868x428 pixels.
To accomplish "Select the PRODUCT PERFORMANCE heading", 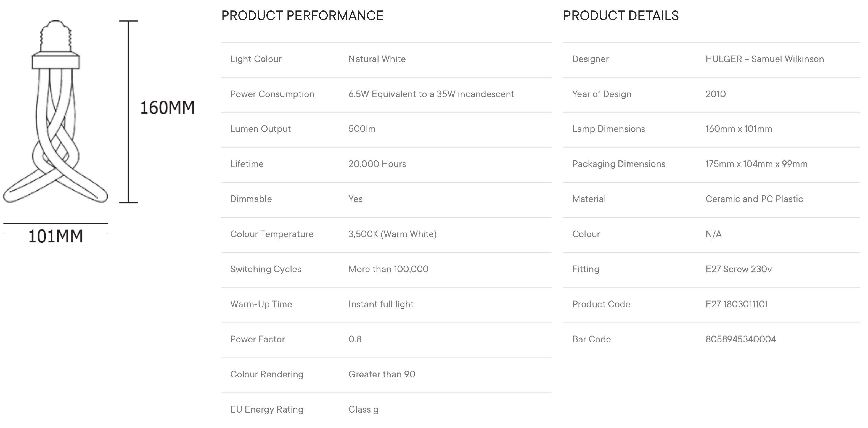I will (302, 15).
